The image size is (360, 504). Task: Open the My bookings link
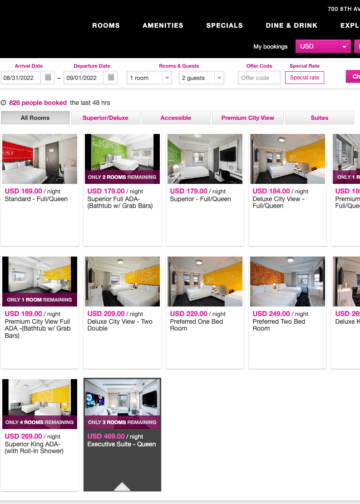coord(270,47)
